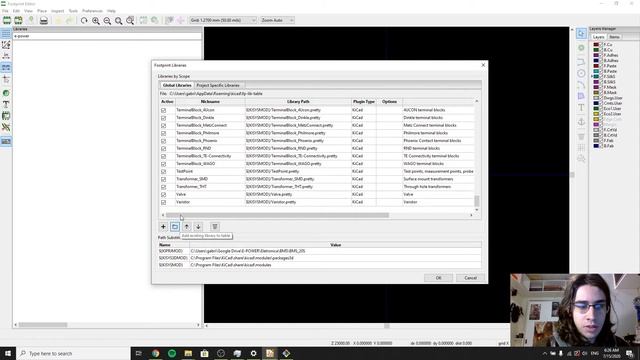Image resolution: width=640 pixels, height=360 pixels.
Task: Click the print footprint icon in the toolbar
Action: [44, 20]
